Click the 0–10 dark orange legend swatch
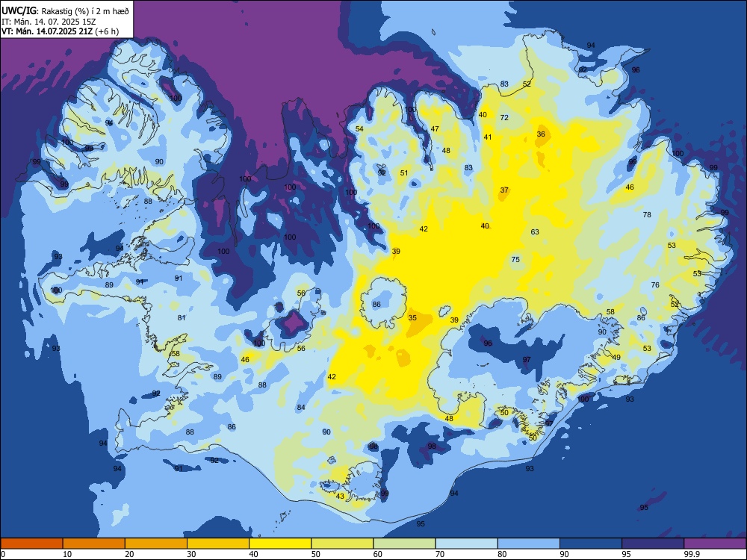The image size is (747, 560). [31, 544]
